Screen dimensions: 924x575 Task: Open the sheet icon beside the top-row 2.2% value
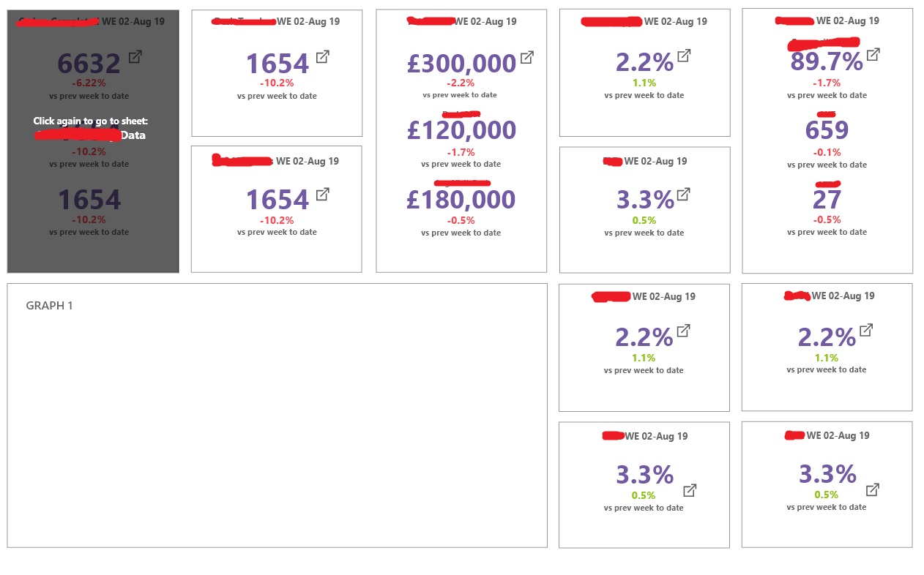click(x=684, y=55)
